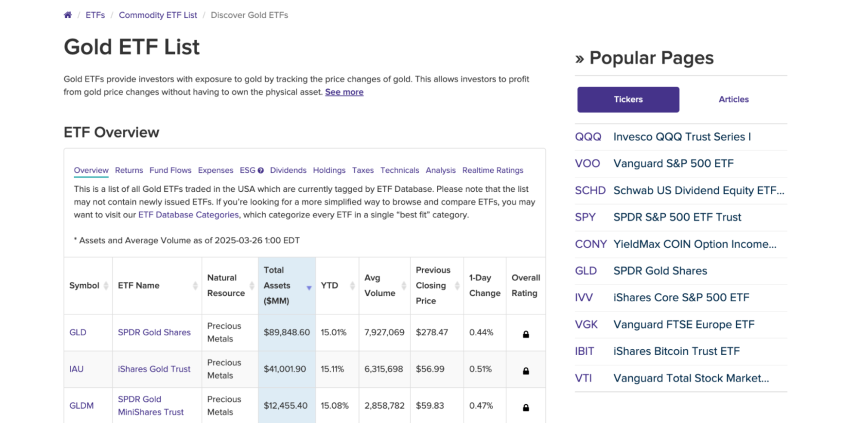Viewport: 860px width, 423px height.
Task: Click the $89,848.60 total assets cell
Action: (x=287, y=332)
